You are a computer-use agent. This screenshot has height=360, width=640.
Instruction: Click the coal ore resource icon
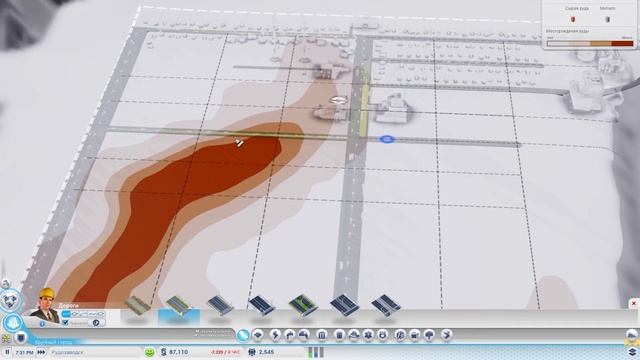pyautogui.click(x=573, y=19)
